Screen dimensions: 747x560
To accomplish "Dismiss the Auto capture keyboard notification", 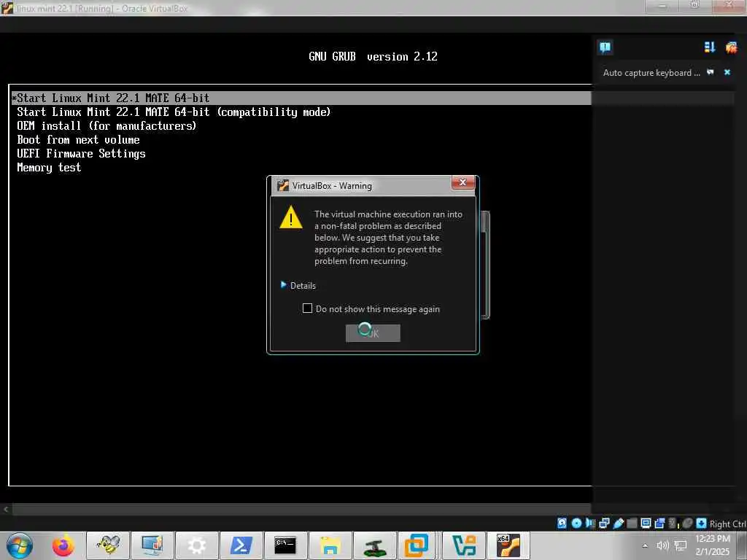I will (727, 72).
